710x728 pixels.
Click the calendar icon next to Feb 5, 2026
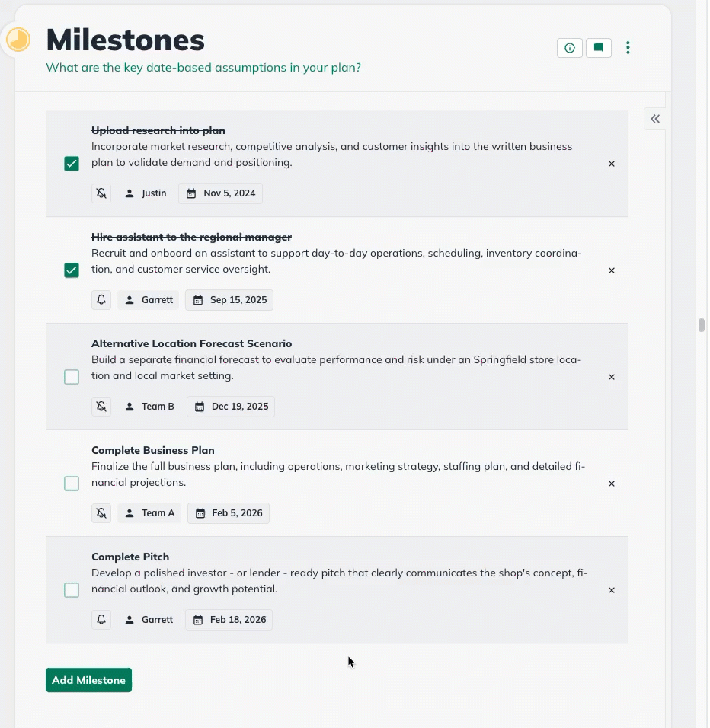click(200, 512)
